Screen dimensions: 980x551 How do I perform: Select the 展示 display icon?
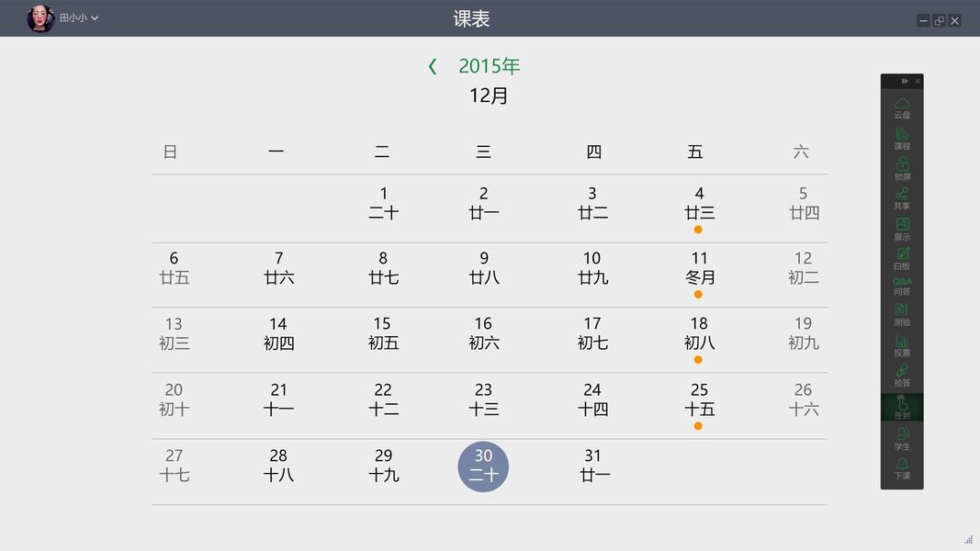[902, 229]
